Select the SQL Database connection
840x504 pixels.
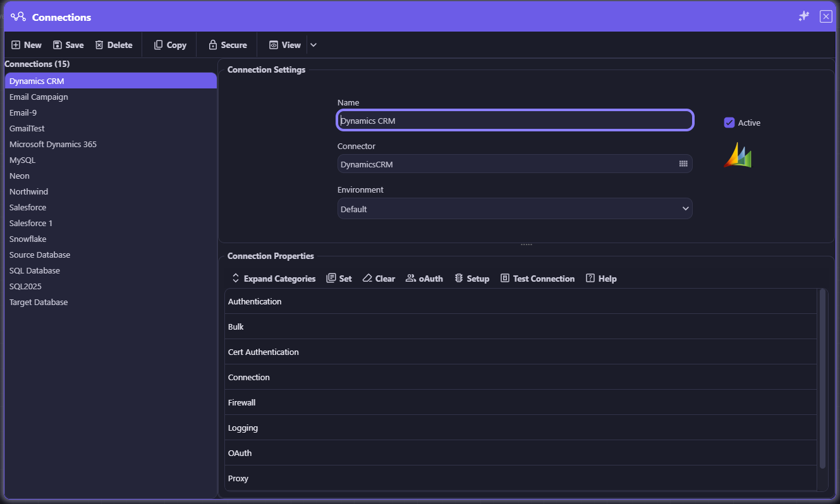pyautogui.click(x=111, y=270)
